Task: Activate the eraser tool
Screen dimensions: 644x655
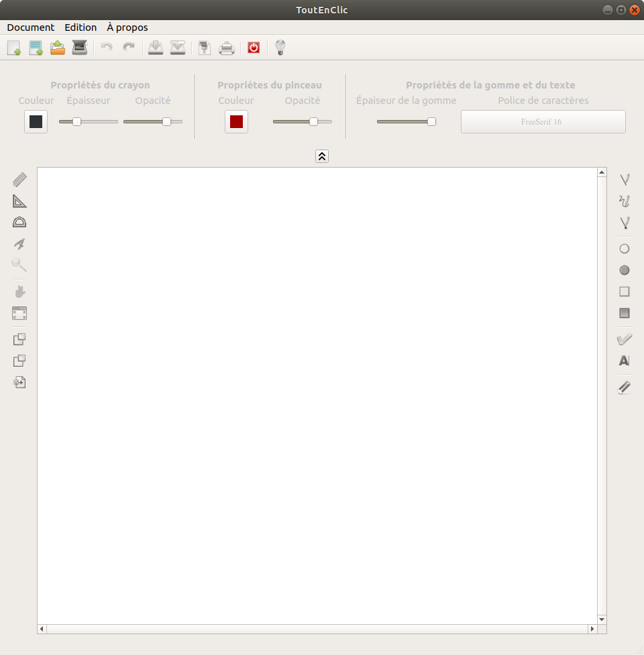Action: (625, 387)
